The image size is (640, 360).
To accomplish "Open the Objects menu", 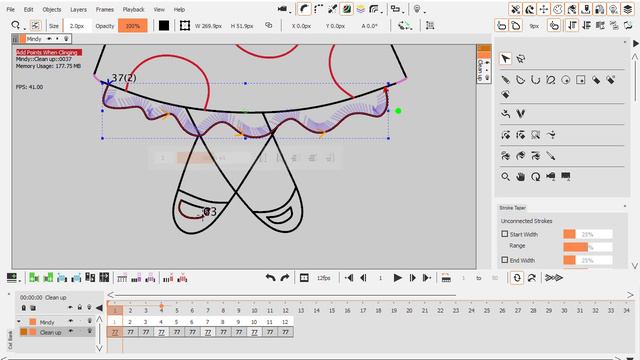I will click(52, 9).
